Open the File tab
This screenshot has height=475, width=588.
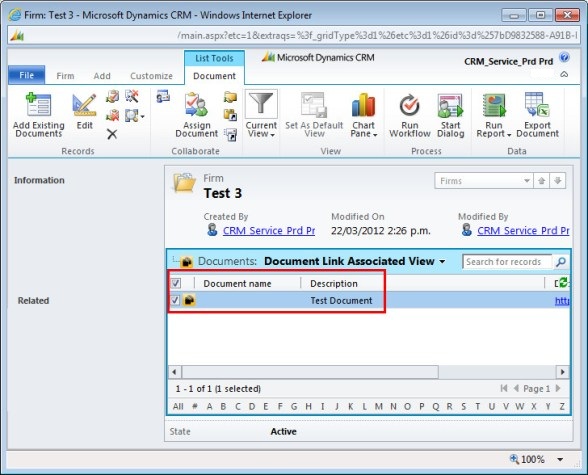[x=27, y=75]
